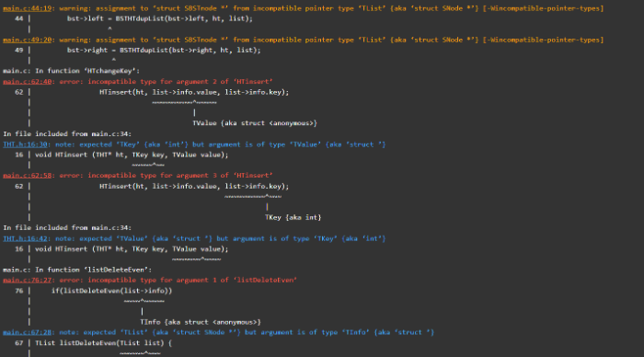Click the if(listDeleteEven(list->info)) code line
Viewport: 644px width, 357px height.
click(x=111, y=291)
